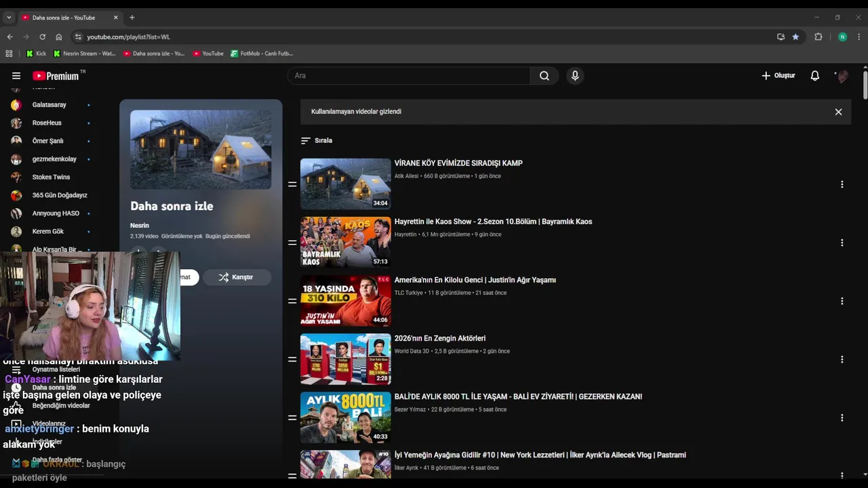Grab the reorder handle of BALİ'DE AYLIK 8000 TL
Image resolution: width=868 pixels, height=488 pixels.
(292, 418)
